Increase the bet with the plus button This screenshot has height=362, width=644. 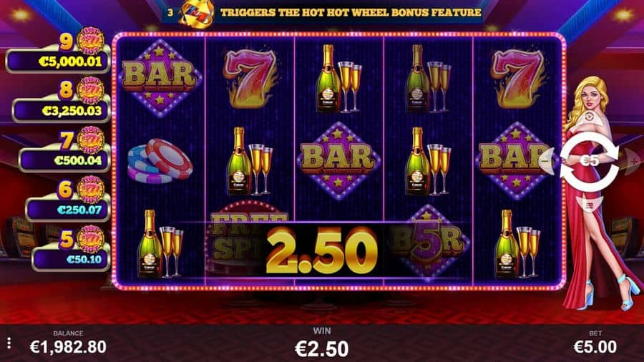tap(632, 161)
